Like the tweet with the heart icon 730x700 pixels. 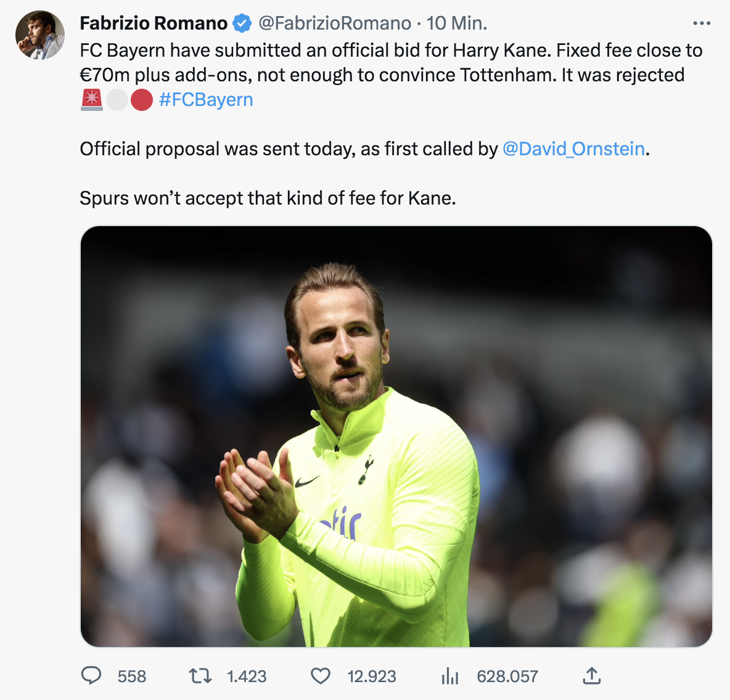321,676
